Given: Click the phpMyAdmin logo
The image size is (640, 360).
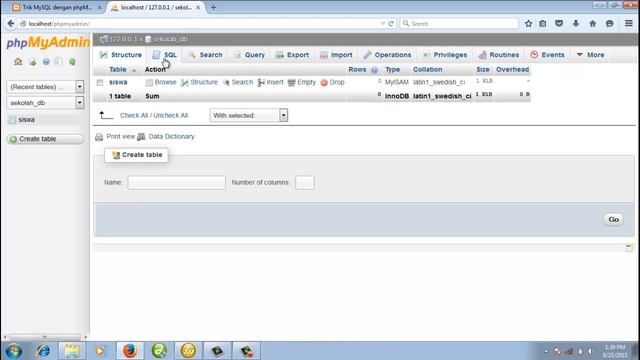Looking at the screenshot, I should [48, 42].
